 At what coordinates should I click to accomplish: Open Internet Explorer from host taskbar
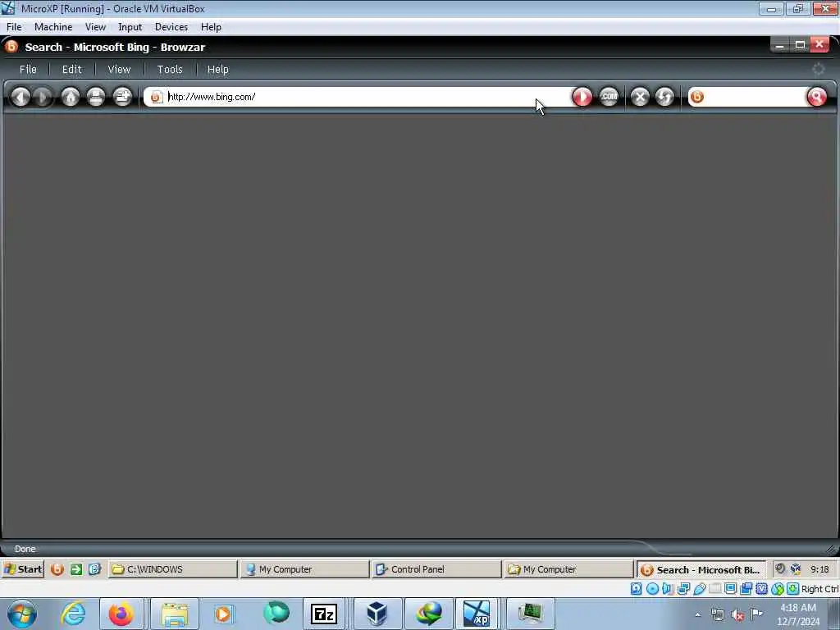point(73,614)
